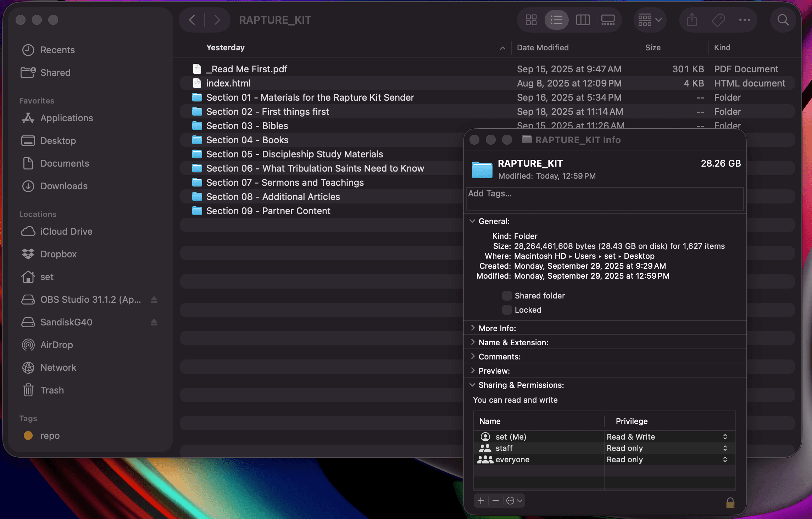Eject the SandiskG40 drive

[154, 322]
